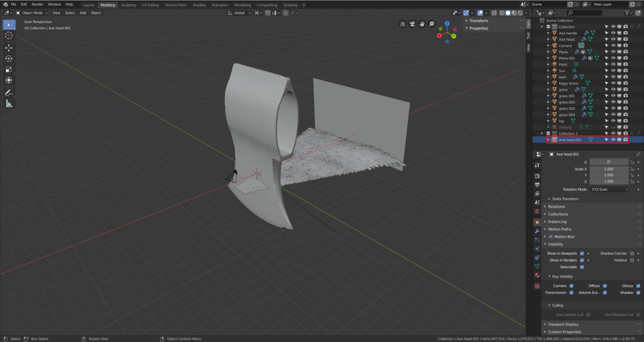Screen dimensions: 644x342
Task: Open Material properties tab
Action: point(537,276)
